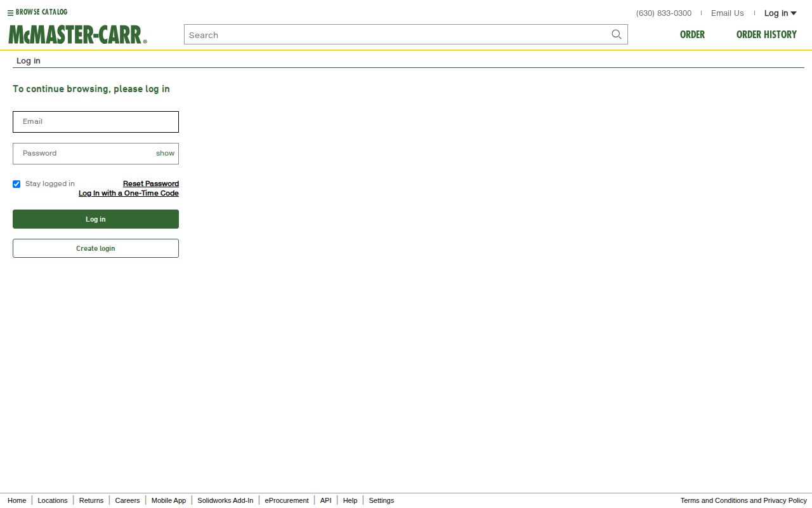The width and height of the screenshot is (812, 508).
Task: Open the Reset Password link
Action: tap(150, 184)
